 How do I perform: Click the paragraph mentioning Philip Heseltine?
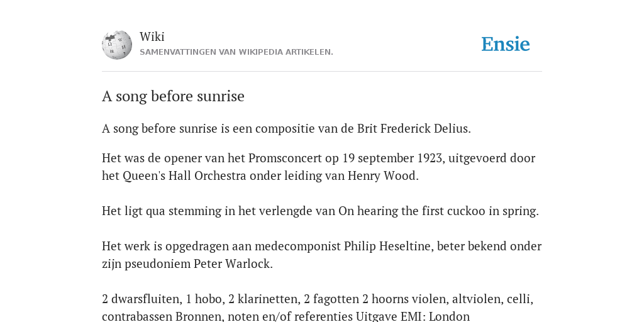tap(321, 255)
